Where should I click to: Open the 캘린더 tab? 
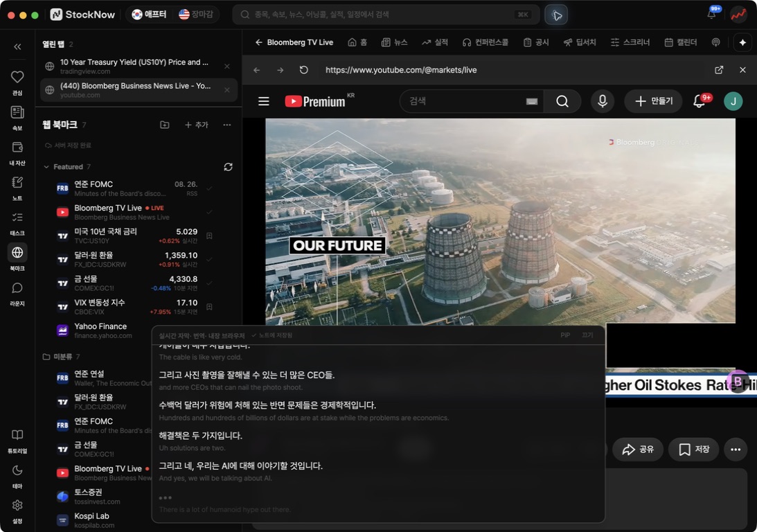[x=681, y=42]
